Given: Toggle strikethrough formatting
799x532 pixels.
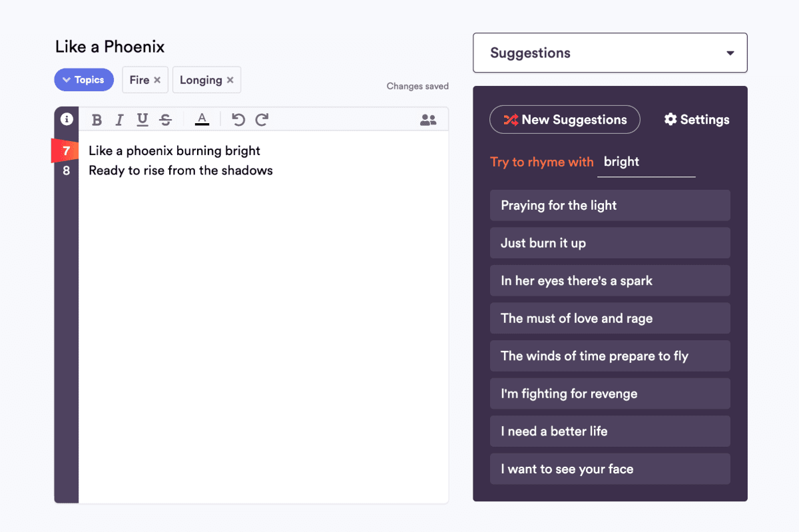Looking at the screenshot, I should (166, 120).
